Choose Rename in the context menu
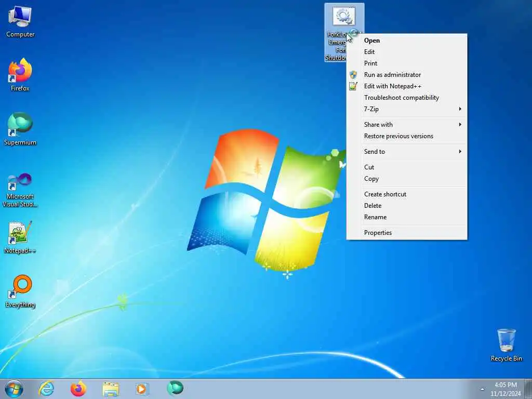The image size is (532, 399). coord(407,217)
